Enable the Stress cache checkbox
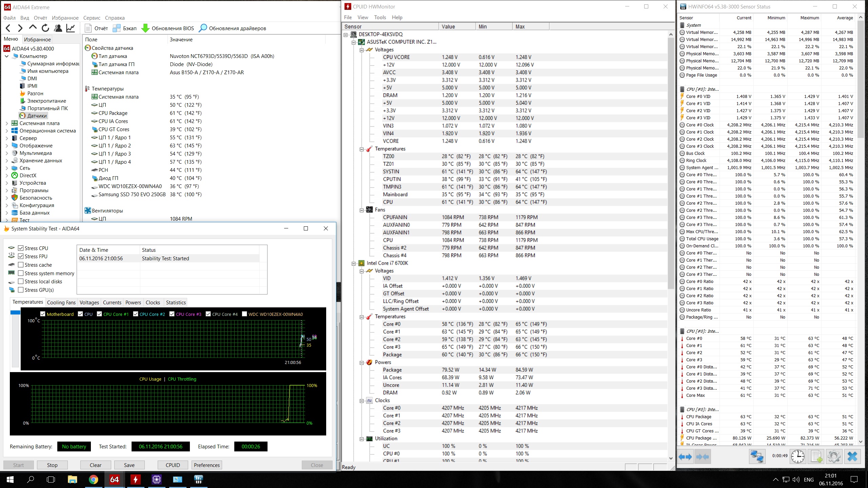Screen dimensions: 868x488 pyautogui.click(x=21, y=265)
